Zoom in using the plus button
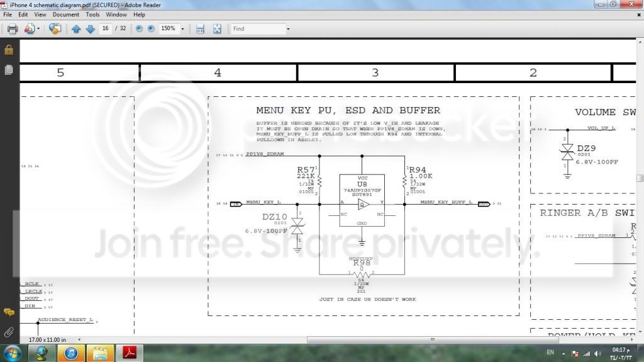644x362 pixels. [x=151, y=29]
